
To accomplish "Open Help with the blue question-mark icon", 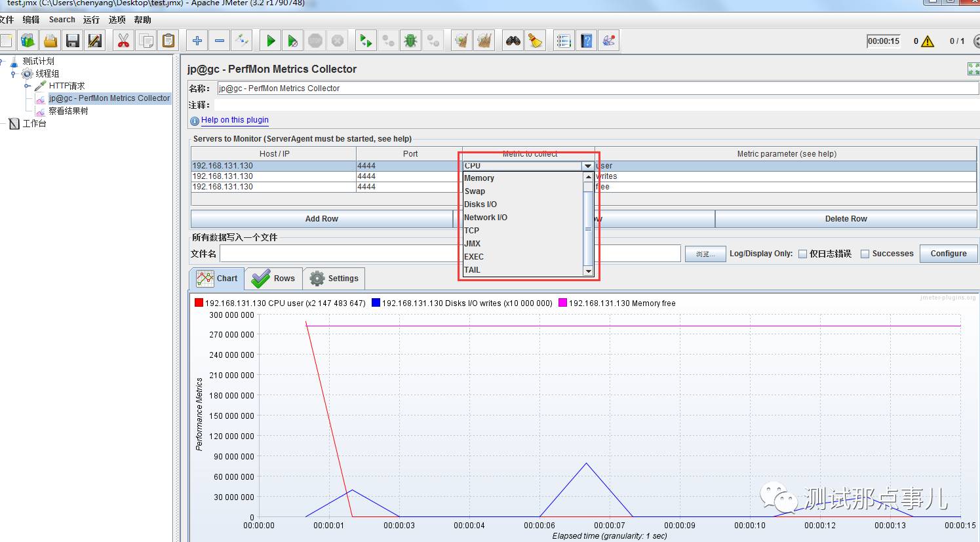I will [586, 41].
